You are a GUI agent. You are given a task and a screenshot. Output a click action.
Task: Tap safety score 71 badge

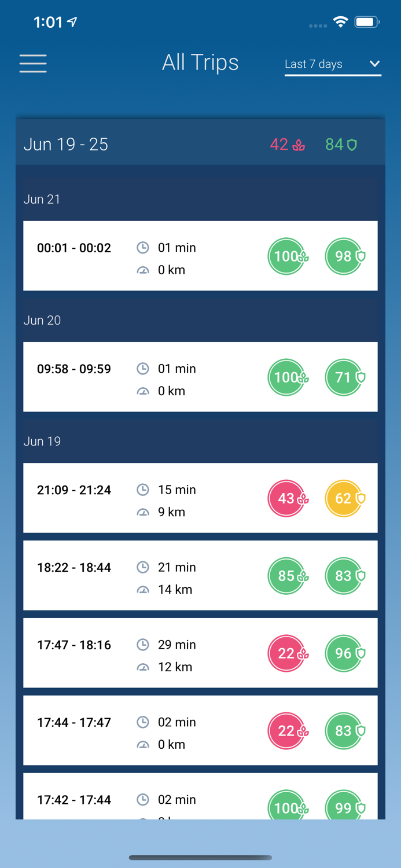(x=344, y=377)
